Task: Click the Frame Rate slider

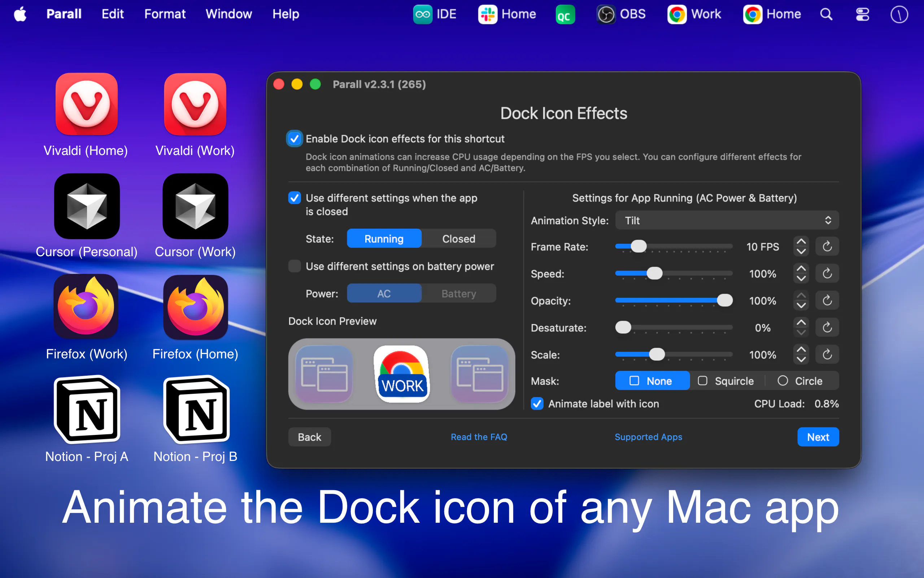Action: click(674, 247)
